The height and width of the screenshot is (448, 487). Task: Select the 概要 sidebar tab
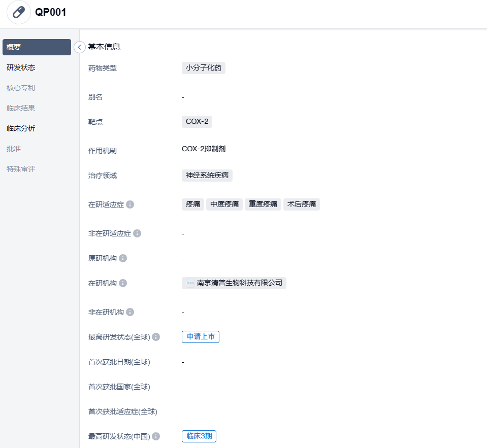pyautogui.click(x=37, y=47)
